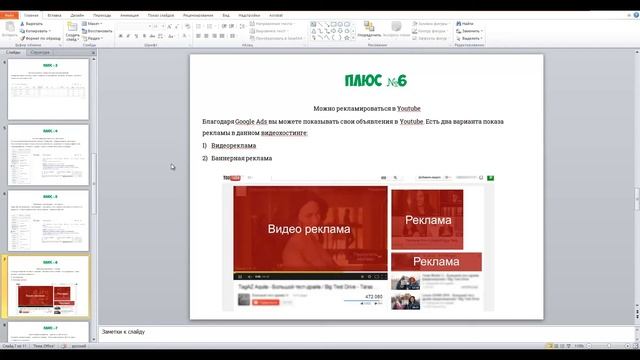Open Контур фигуры (Shape Outline) dropdown
The image size is (640, 360).
430,31
